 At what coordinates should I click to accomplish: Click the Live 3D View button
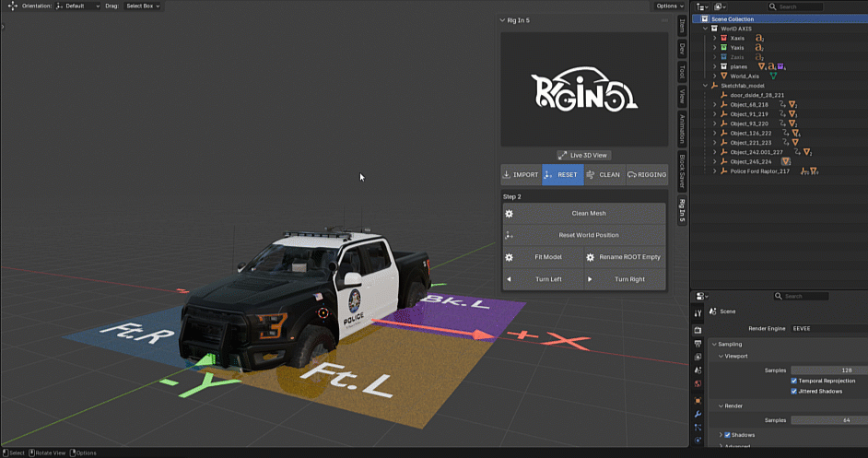583,156
